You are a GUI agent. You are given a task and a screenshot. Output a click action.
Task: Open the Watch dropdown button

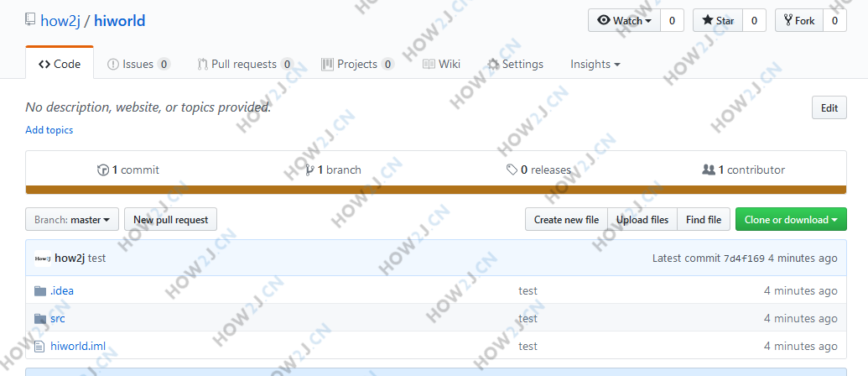(625, 20)
